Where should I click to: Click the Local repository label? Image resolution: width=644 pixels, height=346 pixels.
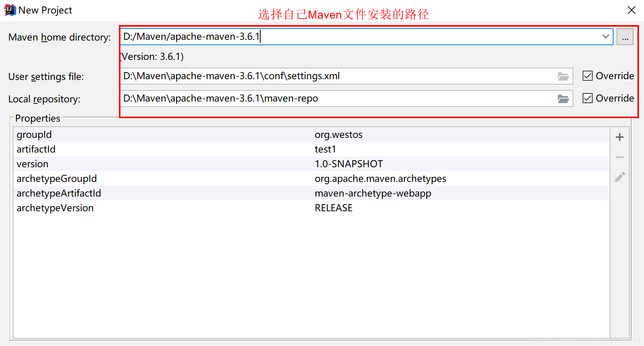tap(44, 99)
